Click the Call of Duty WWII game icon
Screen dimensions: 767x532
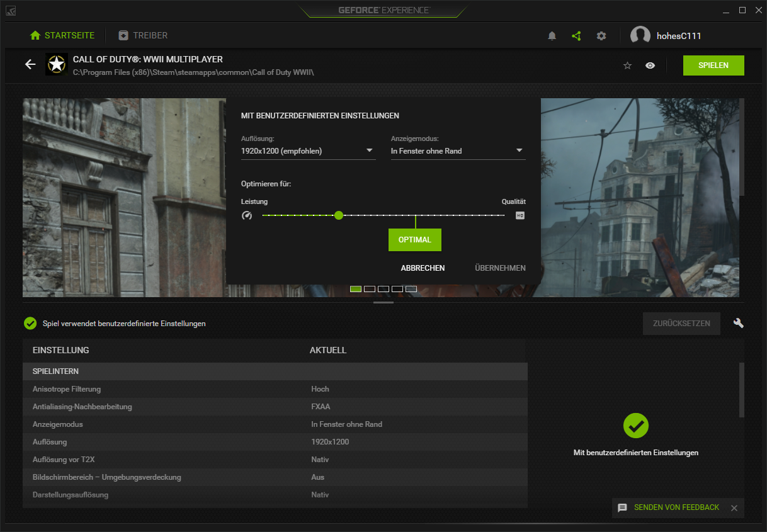(x=57, y=64)
